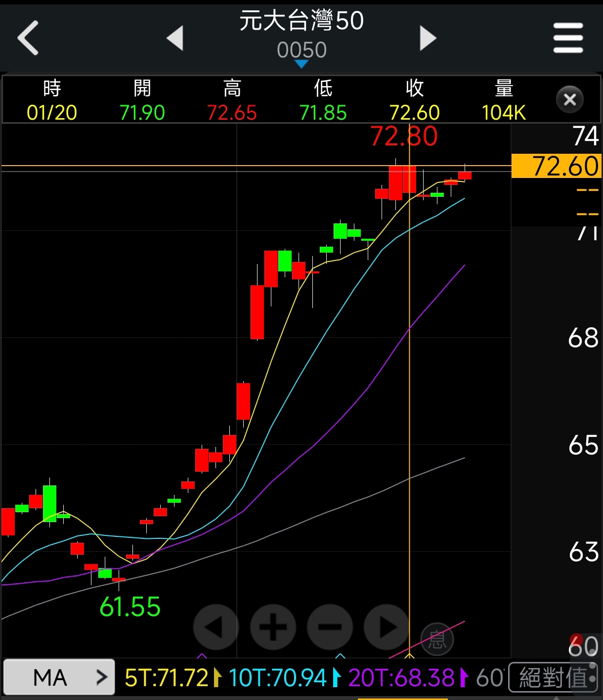Toggle the 息 dividend display button

[437, 639]
